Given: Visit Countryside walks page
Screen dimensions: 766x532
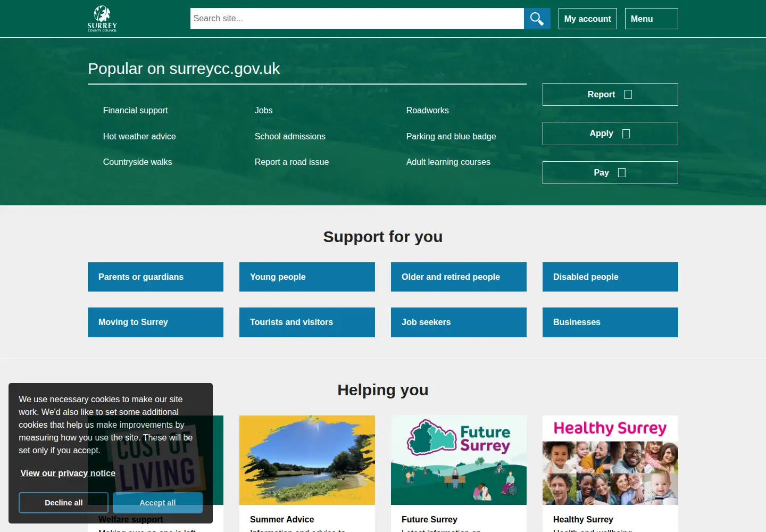Looking at the screenshot, I should [x=137, y=162].
